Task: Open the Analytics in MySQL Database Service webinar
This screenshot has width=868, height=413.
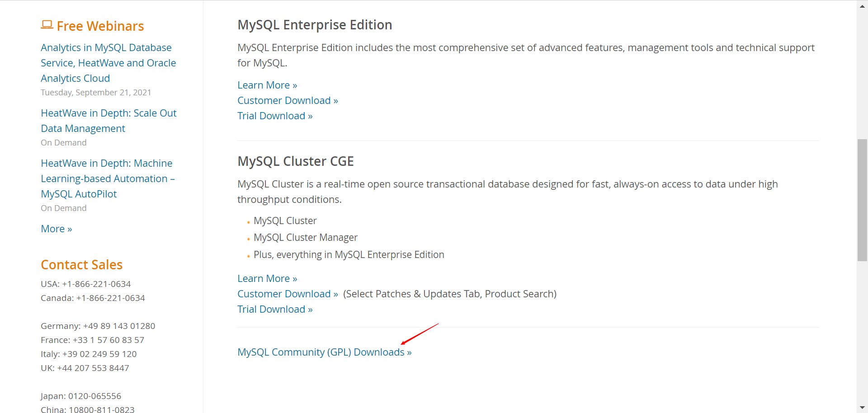Action: (108, 62)
